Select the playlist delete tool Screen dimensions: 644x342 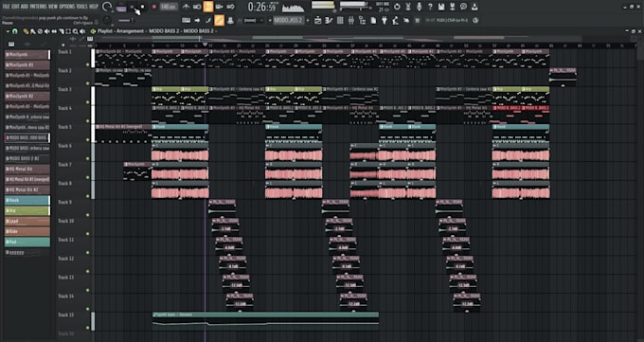(x=40, y=31)
